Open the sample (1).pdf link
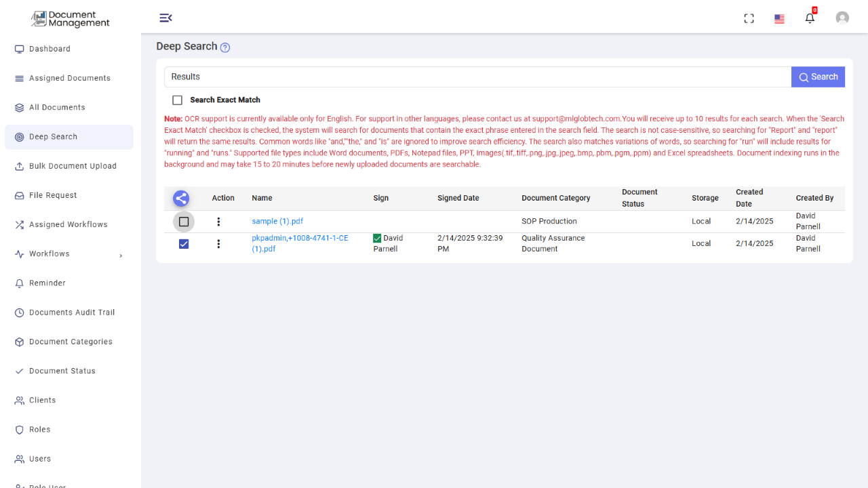868x488 pixels. click(277, 221)
